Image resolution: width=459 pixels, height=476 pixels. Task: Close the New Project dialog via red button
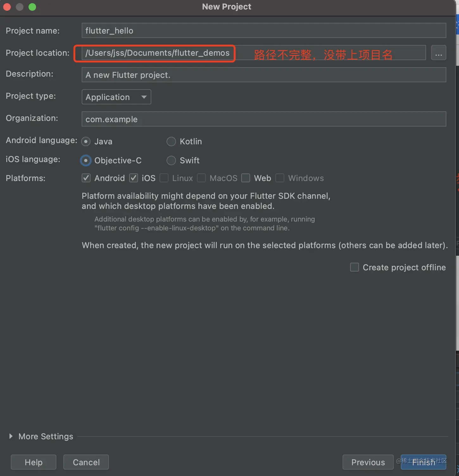[x=7, y=7]
